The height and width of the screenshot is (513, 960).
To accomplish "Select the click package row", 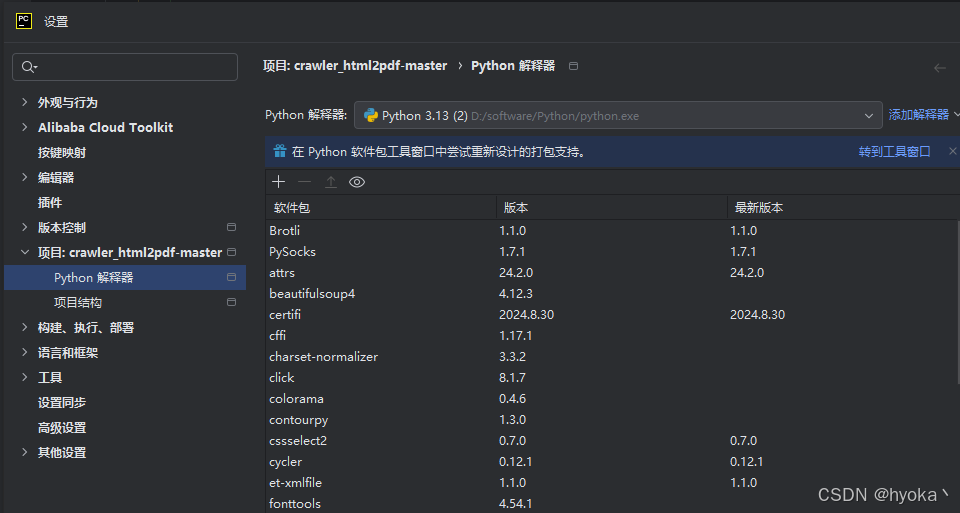I will tap(610, 378).
